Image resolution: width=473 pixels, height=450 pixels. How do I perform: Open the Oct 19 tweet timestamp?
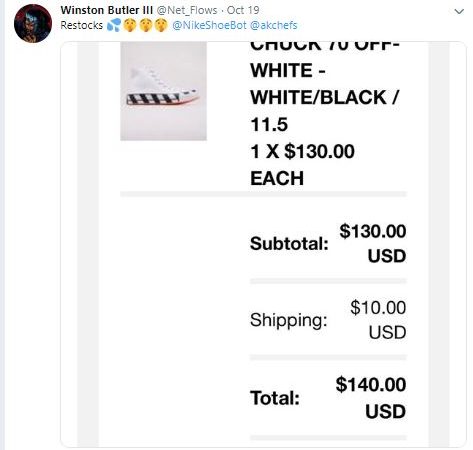point(243,10)
